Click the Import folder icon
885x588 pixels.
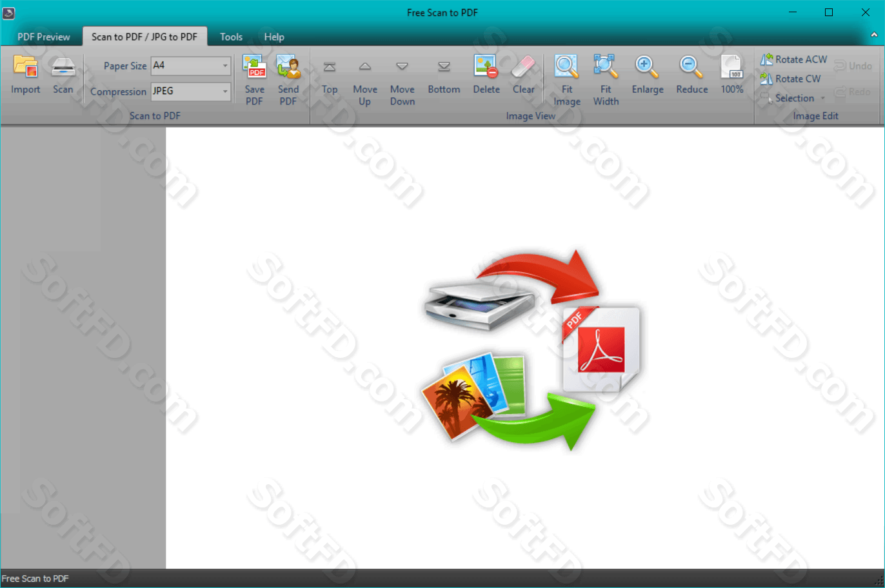click(26, 66)
